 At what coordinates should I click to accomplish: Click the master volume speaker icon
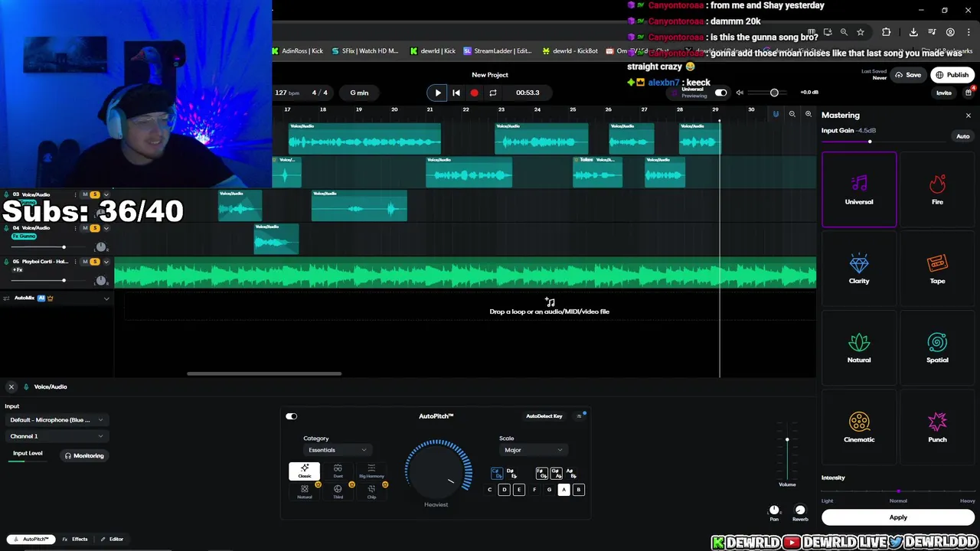pyautogui.click(x=740, y=93)
